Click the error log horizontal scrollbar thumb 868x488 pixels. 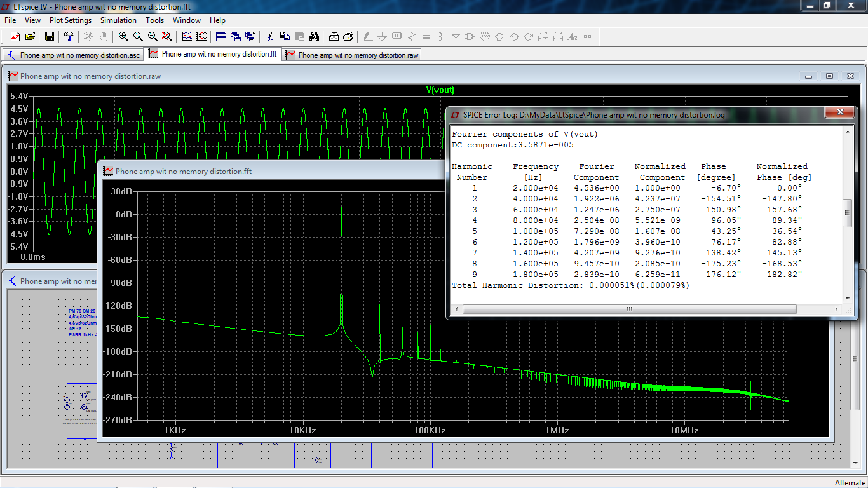(629, 309)
